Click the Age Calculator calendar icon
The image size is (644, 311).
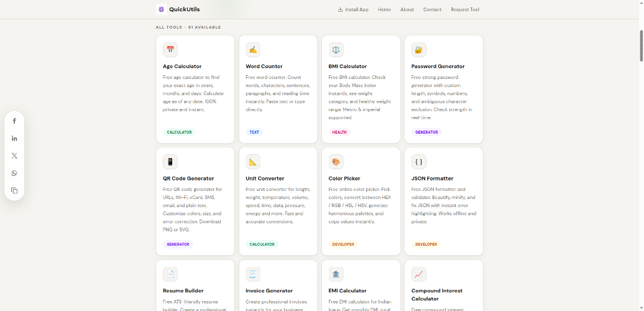pyautogui.click(x=170, y=50)
